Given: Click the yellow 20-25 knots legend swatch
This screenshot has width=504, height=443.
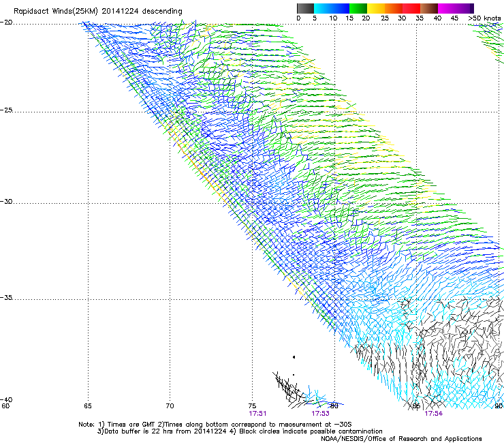Looking at the screenshot, I should pyautogui.click(x=376, y=8).
